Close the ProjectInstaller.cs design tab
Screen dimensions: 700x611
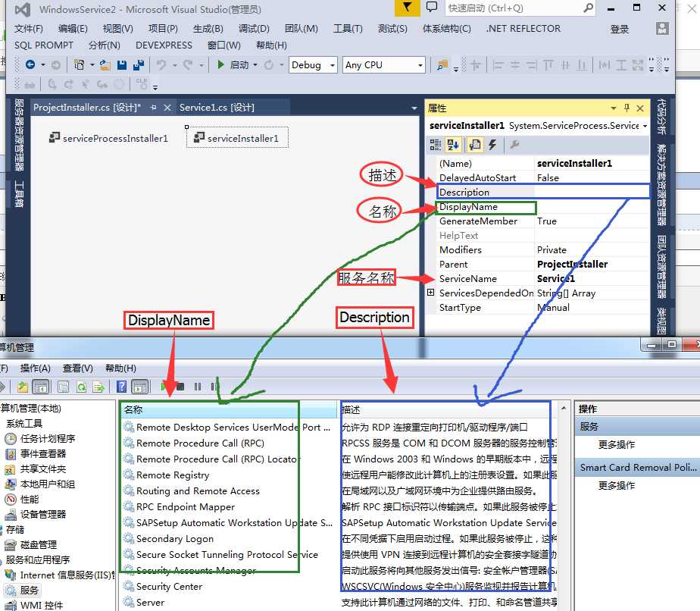click(167, 108)
